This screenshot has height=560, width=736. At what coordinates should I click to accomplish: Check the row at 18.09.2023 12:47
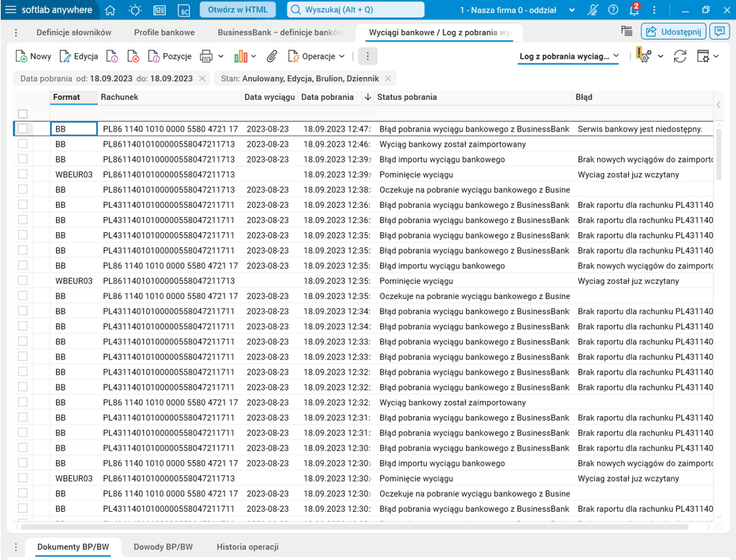click(22, 129)
